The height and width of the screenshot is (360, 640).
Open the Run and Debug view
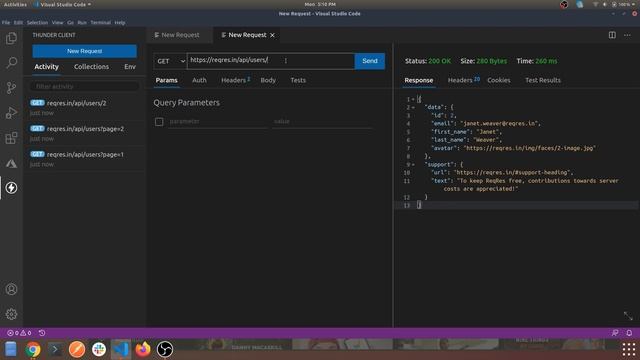point(11,113)
